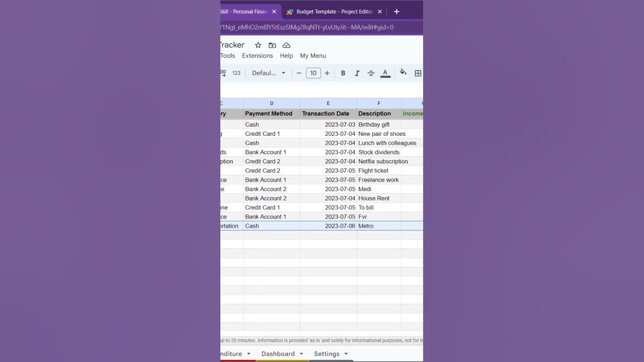Image resolution: width=644 pixels, height=362 pixels.
Task: Click the Income header cell
Action: tap(412, 114)
